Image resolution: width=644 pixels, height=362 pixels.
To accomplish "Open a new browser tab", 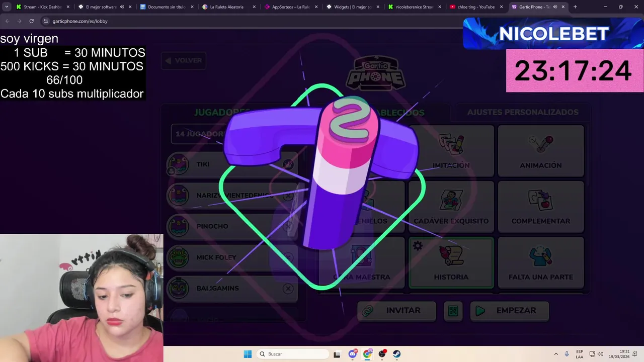I will tap(575, 7).
